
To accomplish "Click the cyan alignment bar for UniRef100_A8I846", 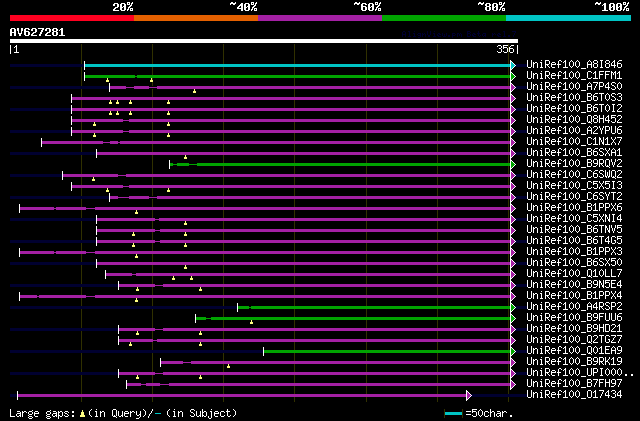I will 297,65.
